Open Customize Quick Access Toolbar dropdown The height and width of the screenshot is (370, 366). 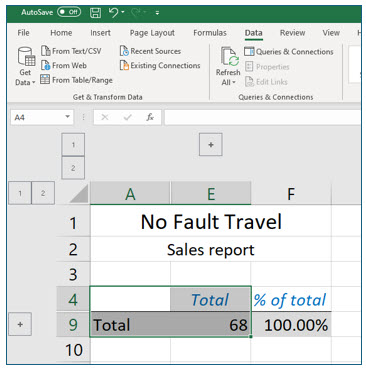coord(157,13)
